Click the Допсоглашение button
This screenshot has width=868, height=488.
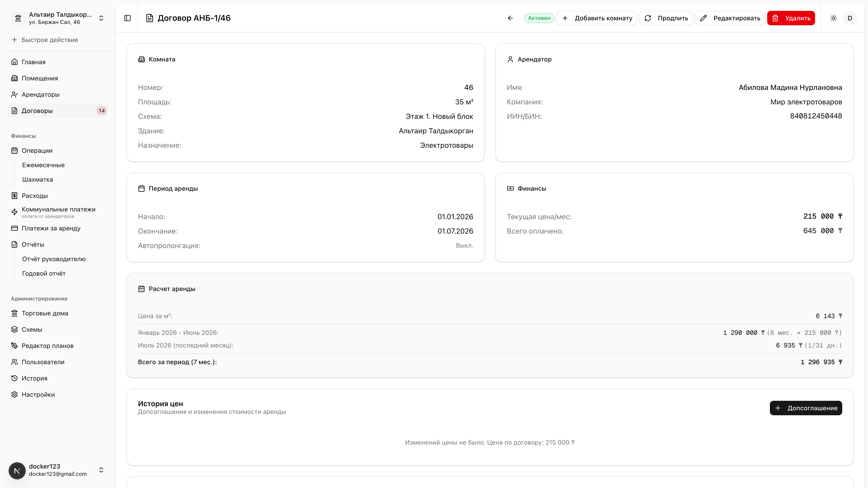[x=806, y=408]
